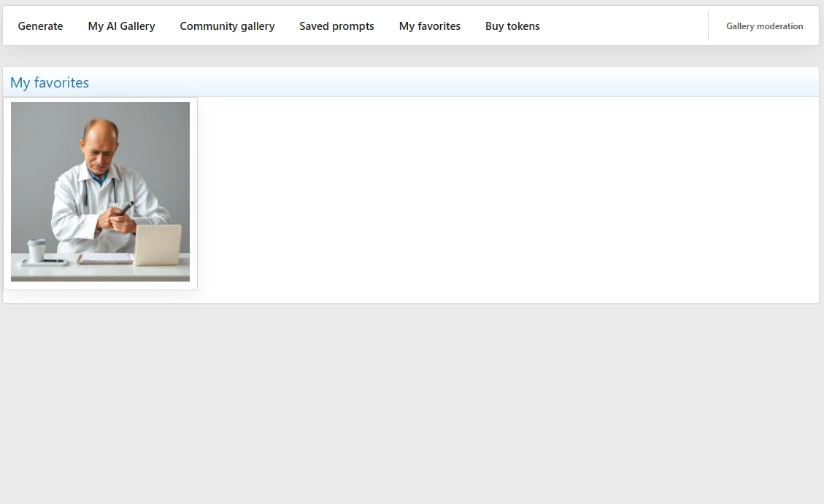The width and height of the screenshot is (824, 504).
Task: Open Gallery moderation link
Action: pos(765,26)
